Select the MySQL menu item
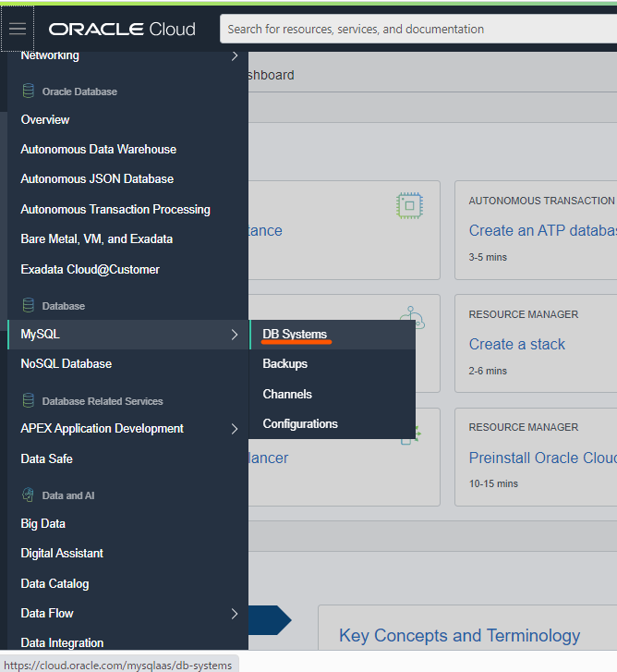Image resolution: width=617 pixels, height=672 pixels. tap(127, 335)
